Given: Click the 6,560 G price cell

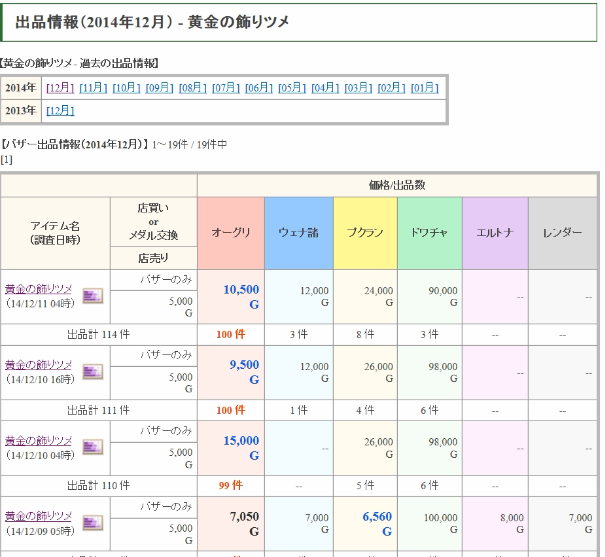Looking at the screenshot, I should [x=365, y=523].
